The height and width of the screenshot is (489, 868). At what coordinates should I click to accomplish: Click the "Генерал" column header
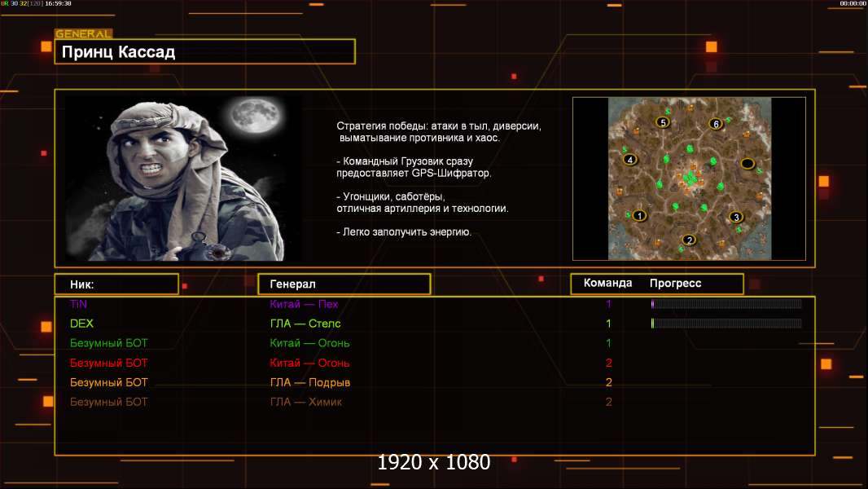tap(344, 284)
